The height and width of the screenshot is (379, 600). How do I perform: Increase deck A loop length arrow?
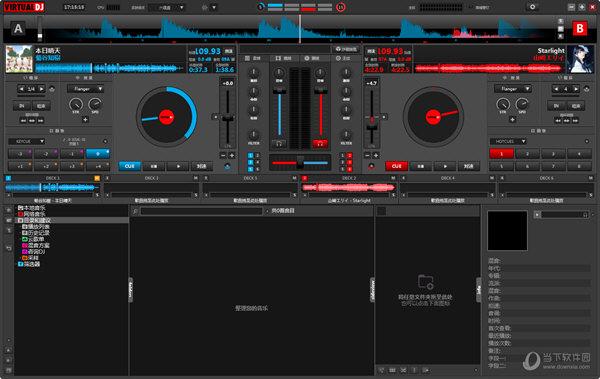pyautogui.click(x=41, y=89)
